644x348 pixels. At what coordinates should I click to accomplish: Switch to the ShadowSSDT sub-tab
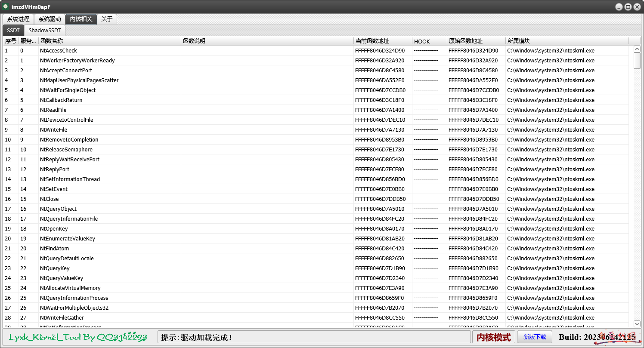(x=45, y=31)
